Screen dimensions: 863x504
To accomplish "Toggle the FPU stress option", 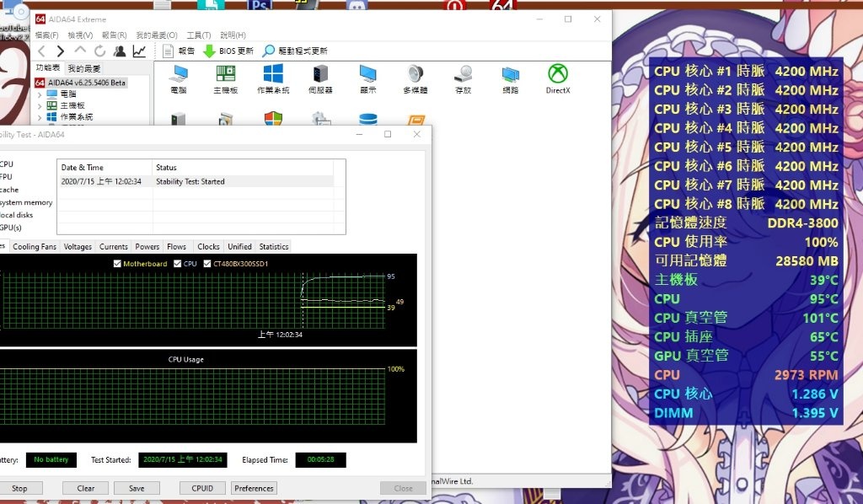I will [x=6, y=177].
